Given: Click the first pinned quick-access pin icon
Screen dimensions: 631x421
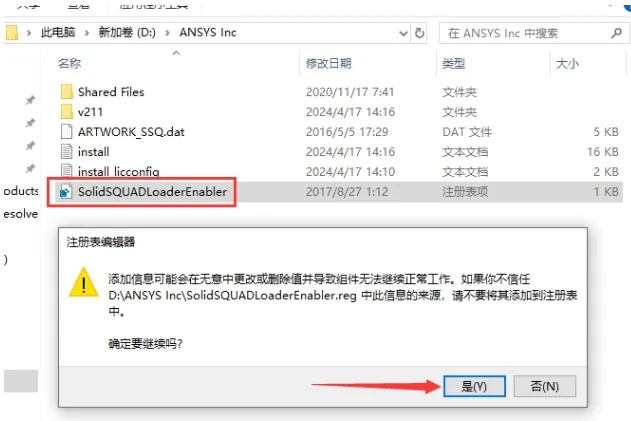Looking at the screenshot, I should [x=30, y=100].
